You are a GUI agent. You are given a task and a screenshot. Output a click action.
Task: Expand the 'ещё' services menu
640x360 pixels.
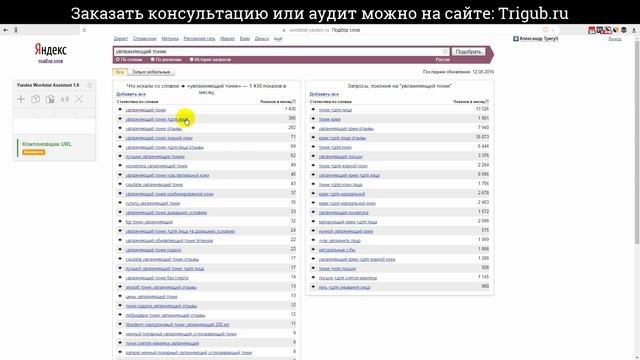point(278,39)
